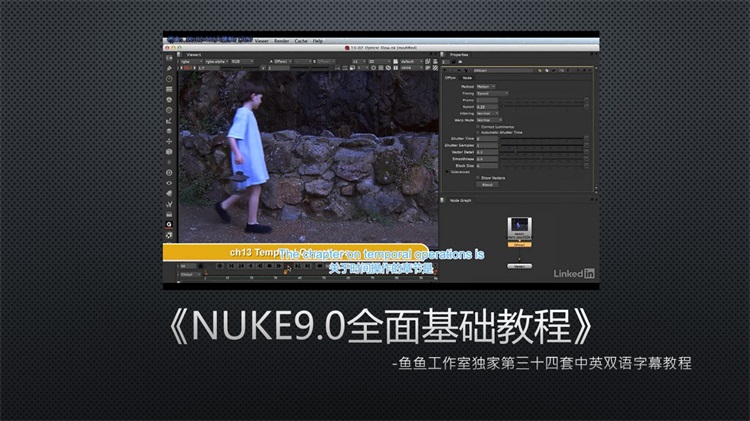Image resolution: width=750 pixels, height=421 pixels.
Task: Click the Speed slider track
Action: point(542,107)
